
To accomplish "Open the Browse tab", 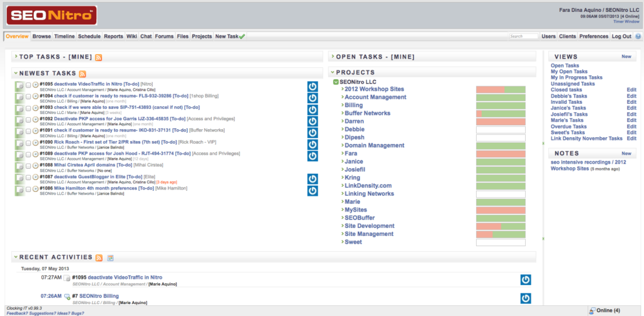I will pyautogui.click(x=42, y=36).
